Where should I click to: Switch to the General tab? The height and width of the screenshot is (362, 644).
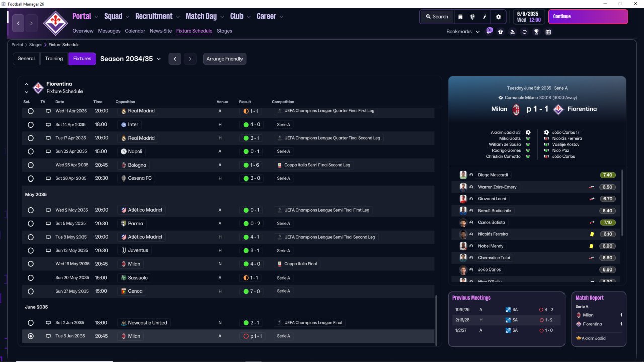coord(26,59)
